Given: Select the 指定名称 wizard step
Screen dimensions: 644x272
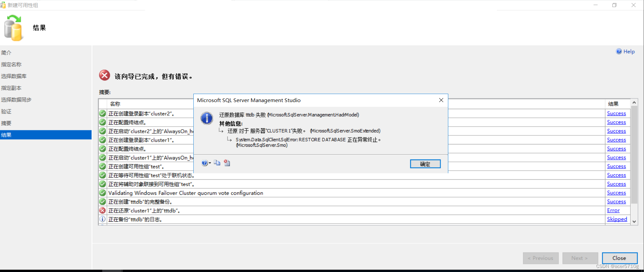Looking at the screenshot, I should point(11,64).
